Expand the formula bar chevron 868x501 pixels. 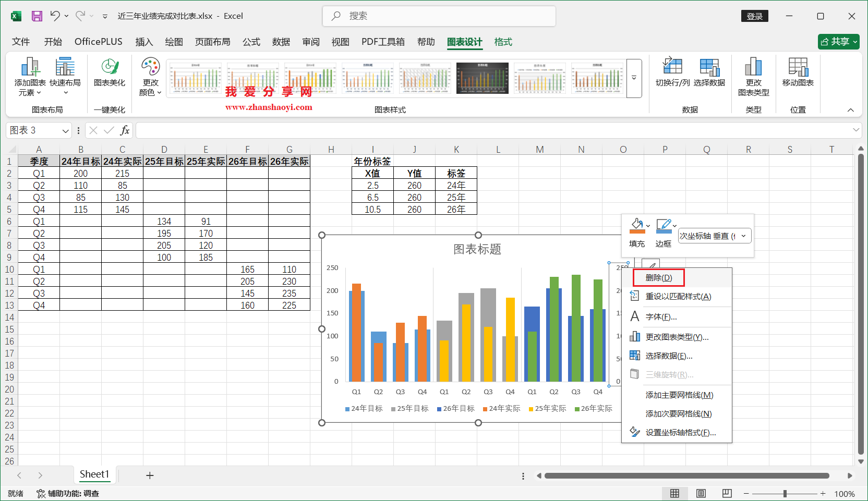pos(855,130)
